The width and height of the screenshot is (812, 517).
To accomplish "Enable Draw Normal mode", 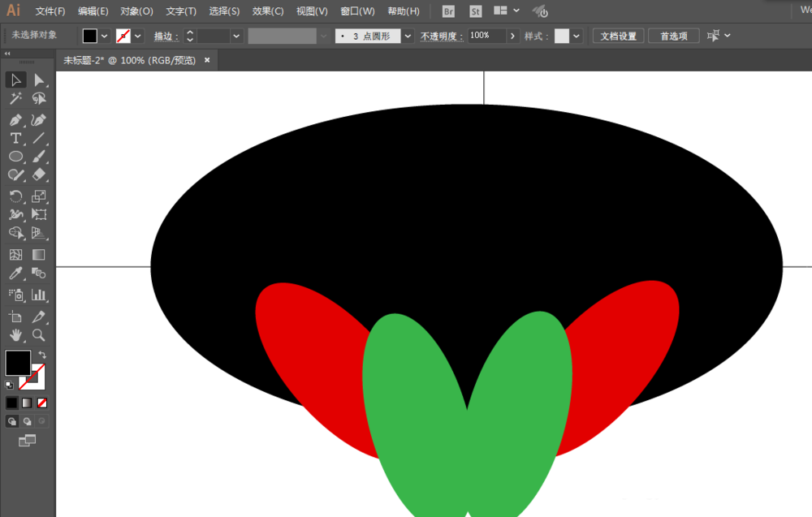I will (12, 421).
